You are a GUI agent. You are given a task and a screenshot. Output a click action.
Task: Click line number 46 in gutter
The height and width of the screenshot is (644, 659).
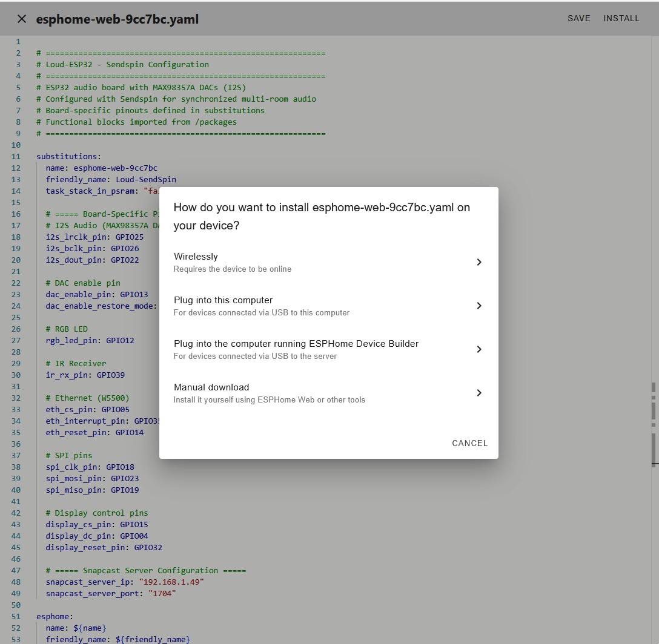click(16, 559)
